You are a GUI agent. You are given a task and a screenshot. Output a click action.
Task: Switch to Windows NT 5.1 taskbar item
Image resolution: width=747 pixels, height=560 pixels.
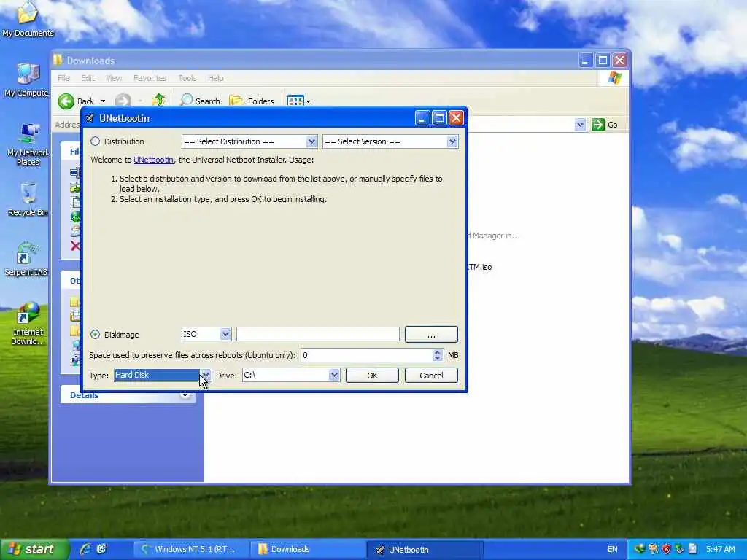(x=190, y=549)
